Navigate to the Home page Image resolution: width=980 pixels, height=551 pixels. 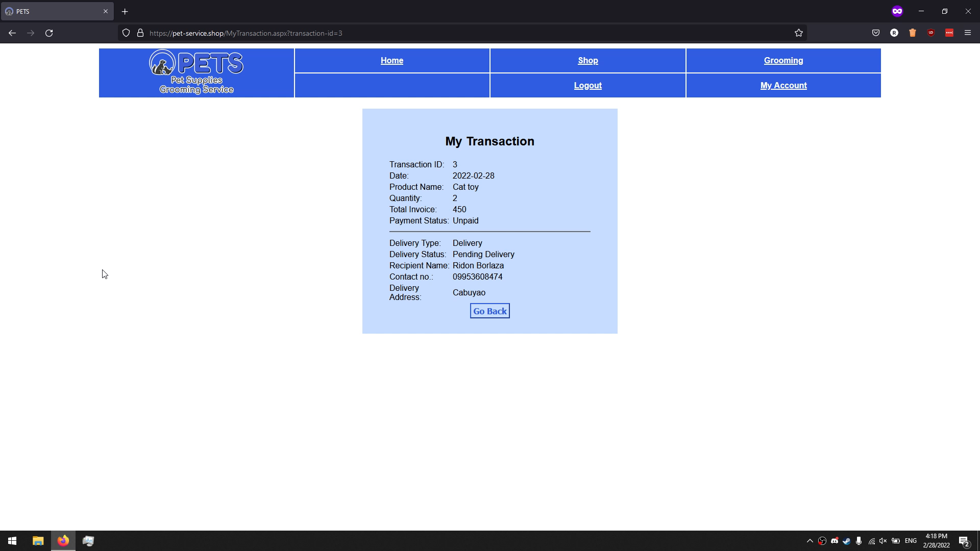point(391,61)
